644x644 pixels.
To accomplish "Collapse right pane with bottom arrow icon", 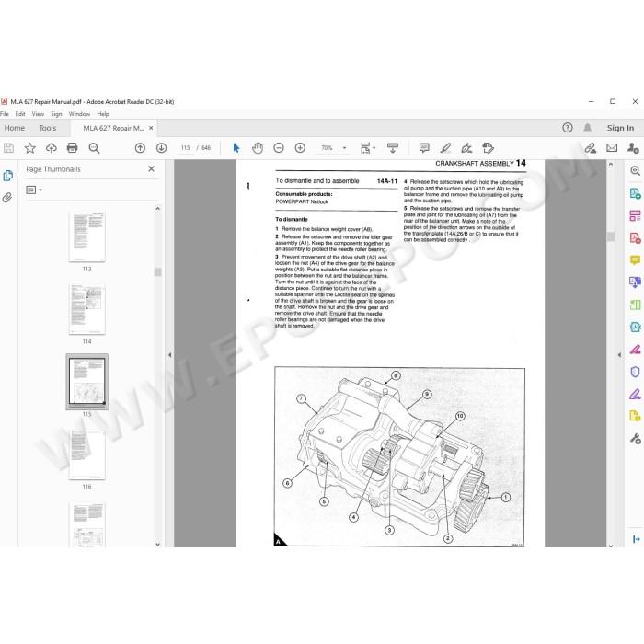I will pyautogui.click(x=637, y=539).
